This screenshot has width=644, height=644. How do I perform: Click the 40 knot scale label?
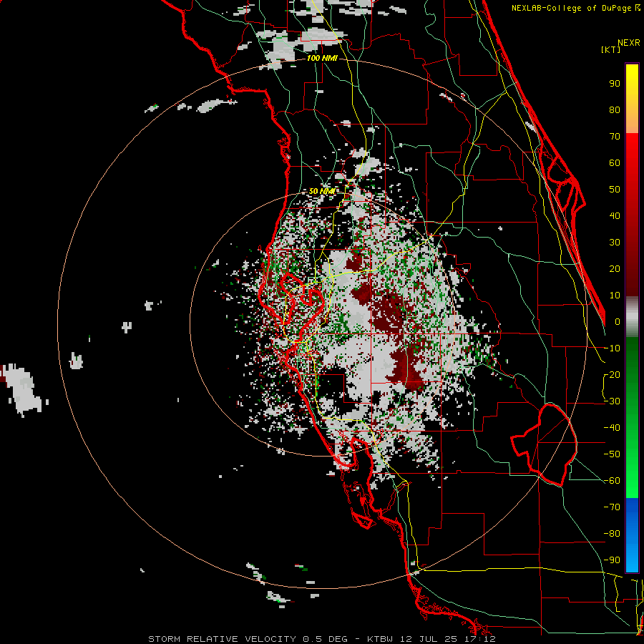(615, 215)
